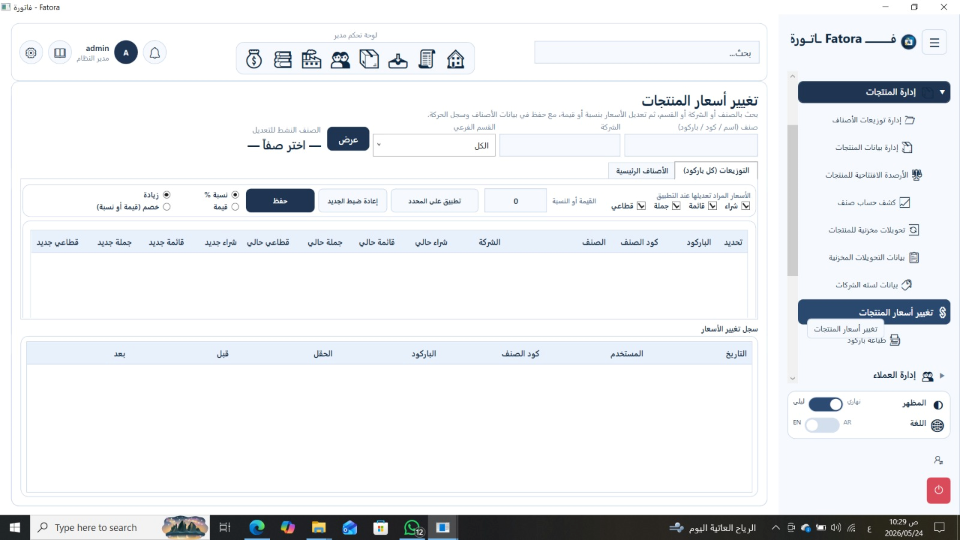The width and height of the screenshot is (960, 540).
Task: Open كشف حساب صنف in the sidebar
Action: pyautogui.click(x=874, y=202)
